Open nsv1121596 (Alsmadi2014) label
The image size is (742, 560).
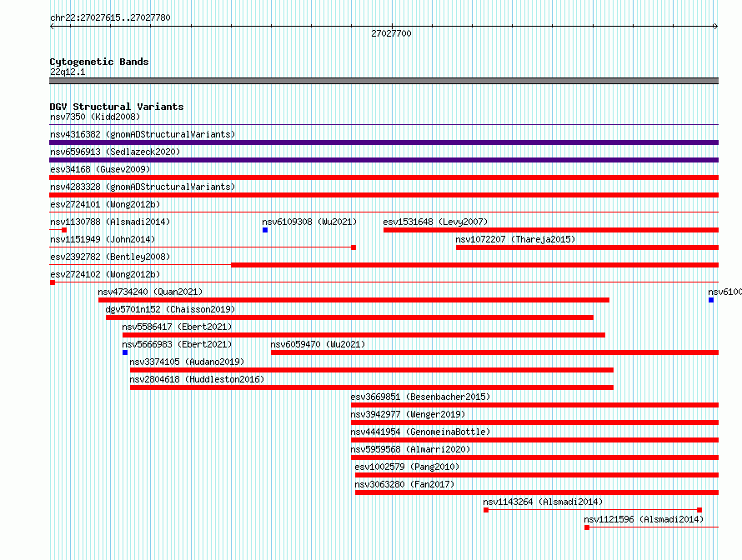point(644,519)
